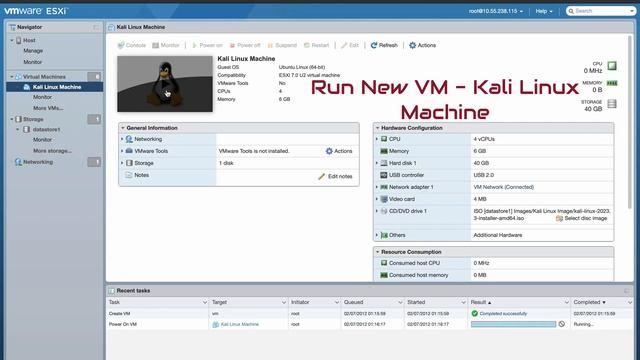
Task: Open the Actions gear menu in toolbar
Action: click(x=422, y=45)
